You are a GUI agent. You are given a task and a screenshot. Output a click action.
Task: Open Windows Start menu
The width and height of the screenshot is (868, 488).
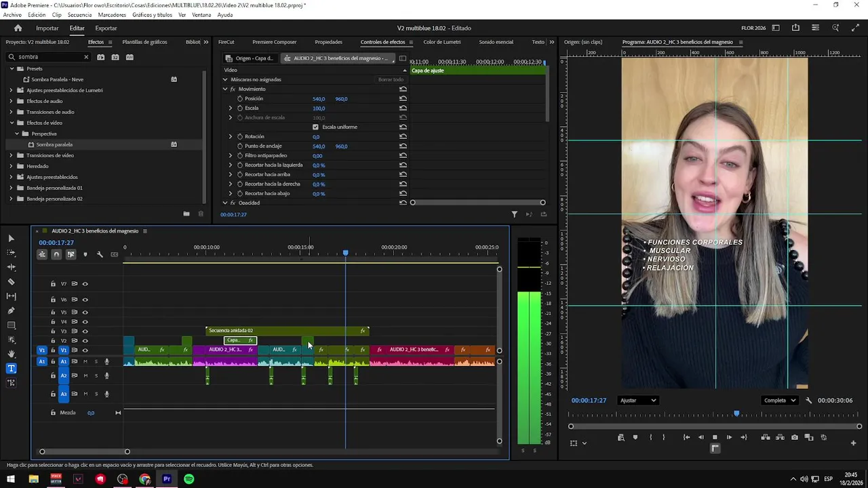11,479
